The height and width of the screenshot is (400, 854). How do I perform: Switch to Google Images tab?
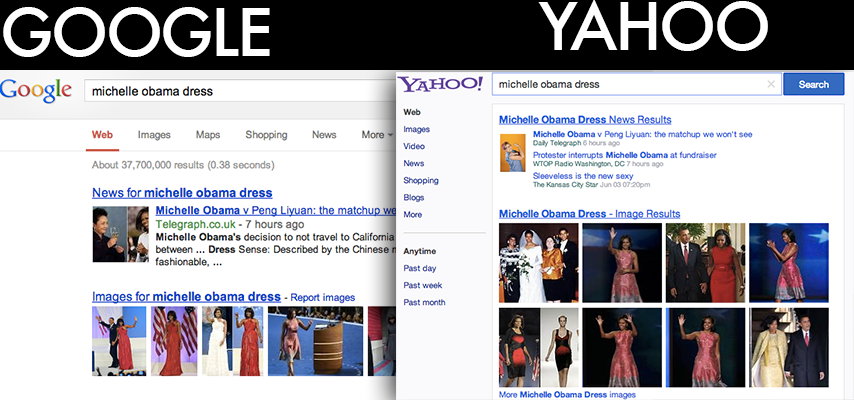tap(154, 135)
